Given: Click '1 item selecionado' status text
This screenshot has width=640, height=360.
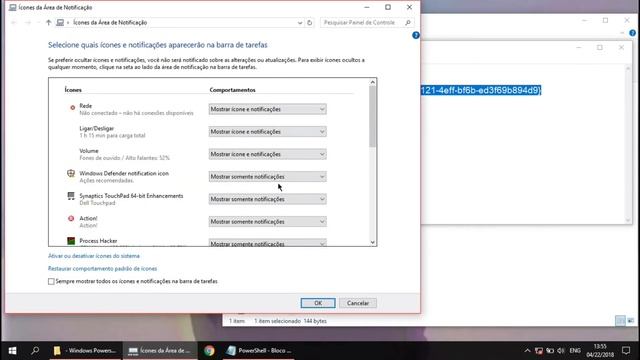Looking at the screenshot, I should coord(277,321).
